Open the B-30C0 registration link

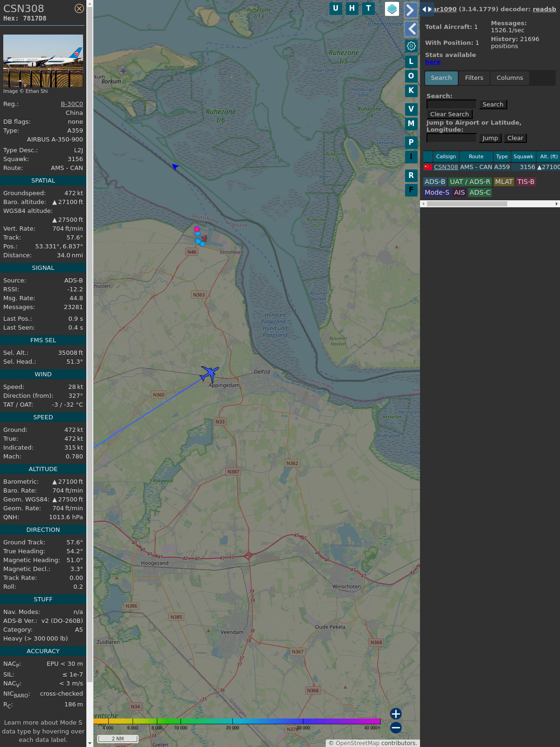[72, 104]
